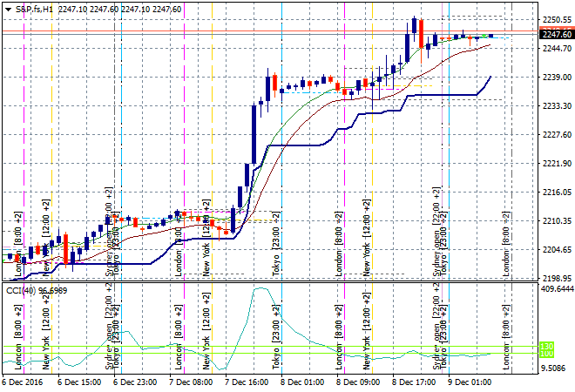
Task: Click the red candle at the chart's highest peak
Action: (x=421, y=35)
